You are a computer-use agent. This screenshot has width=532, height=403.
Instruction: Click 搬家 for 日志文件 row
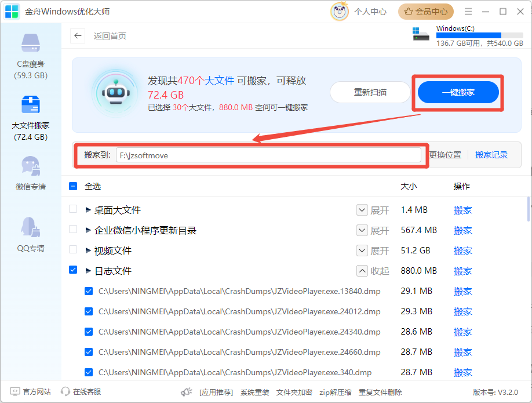click(463, 271)
